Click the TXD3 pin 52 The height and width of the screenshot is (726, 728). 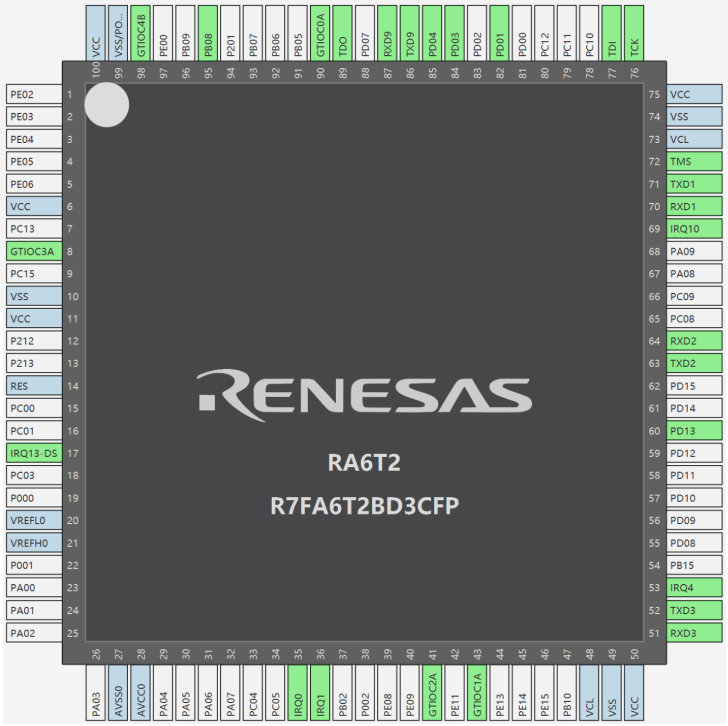pyautogui.click(x=694, y=610)
